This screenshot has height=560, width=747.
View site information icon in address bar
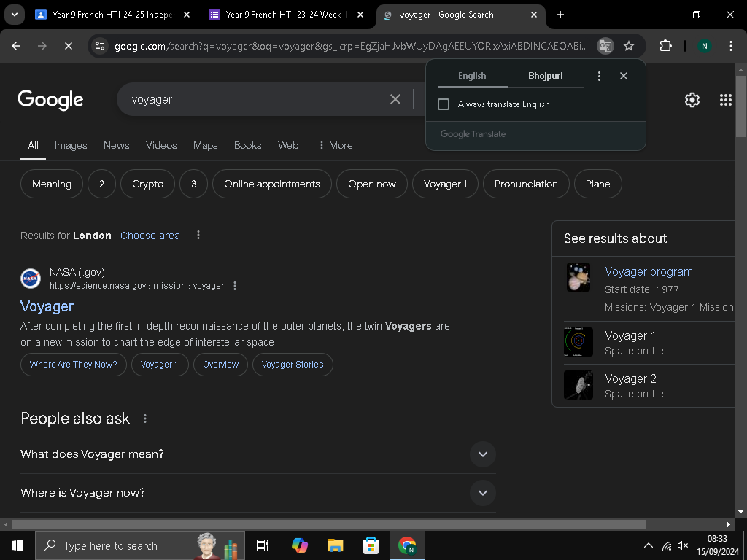100,46
